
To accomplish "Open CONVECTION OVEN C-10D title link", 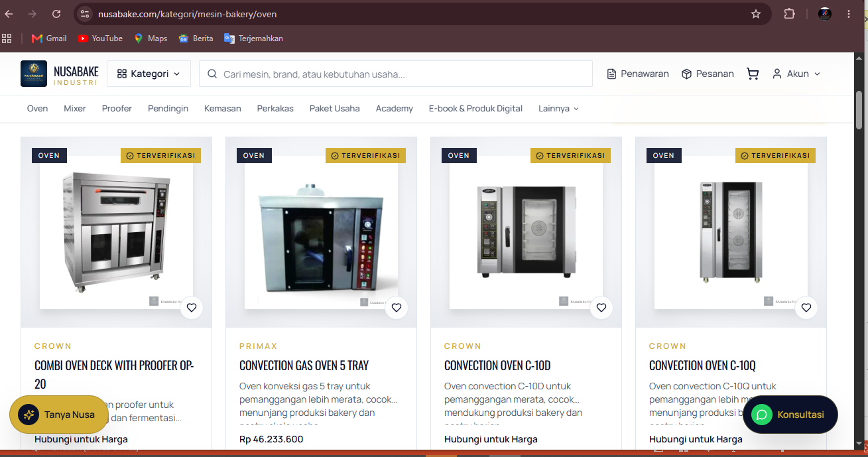I will coord(497,365).
